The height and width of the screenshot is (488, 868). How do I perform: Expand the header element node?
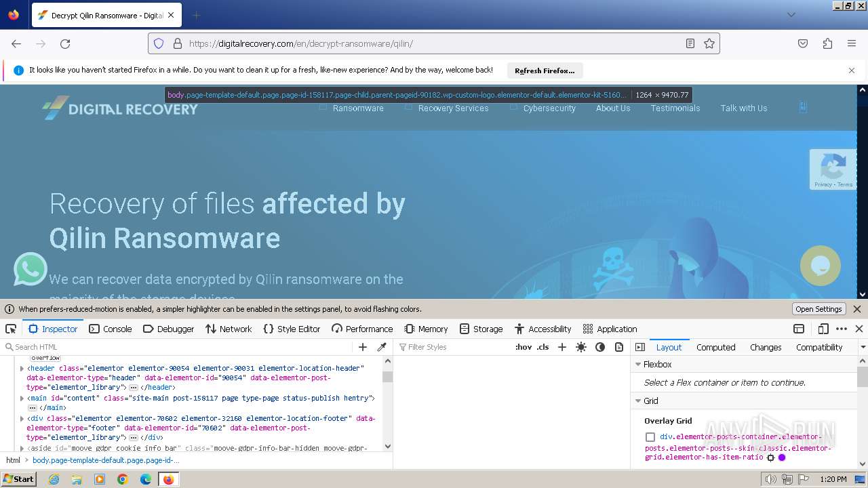22,368
